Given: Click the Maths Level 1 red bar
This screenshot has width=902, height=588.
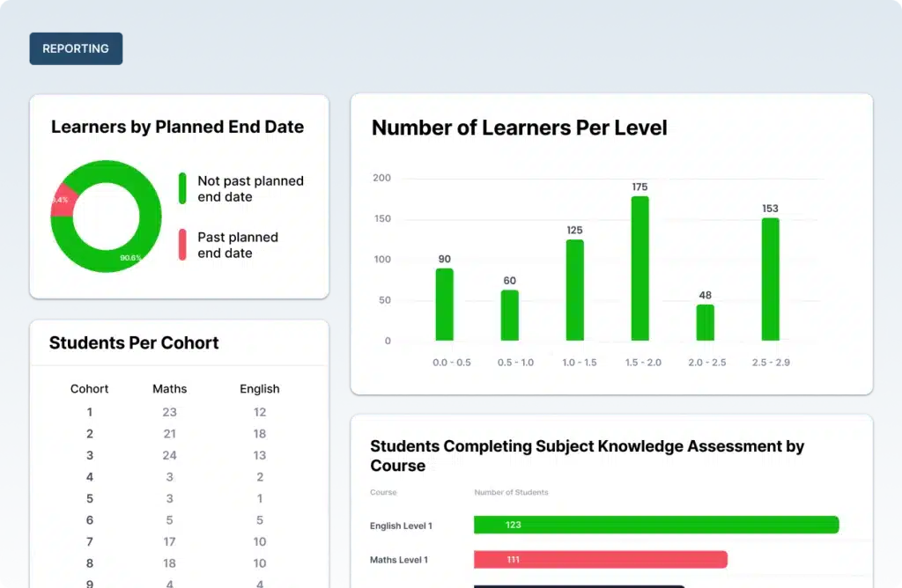Looking at the screenshot, I should [x=600, y=559].
